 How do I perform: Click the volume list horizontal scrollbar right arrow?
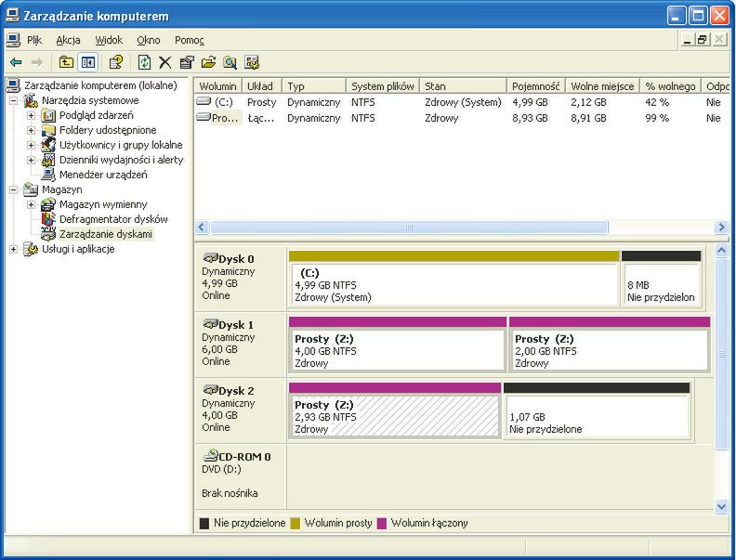click(x=721, y=228)
